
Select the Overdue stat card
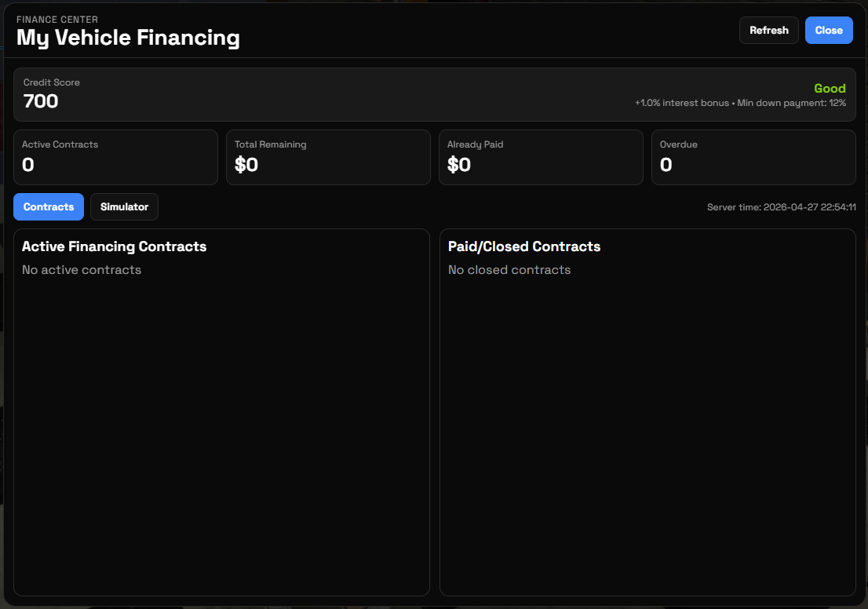pyautogui.click(x=753, y=157)
